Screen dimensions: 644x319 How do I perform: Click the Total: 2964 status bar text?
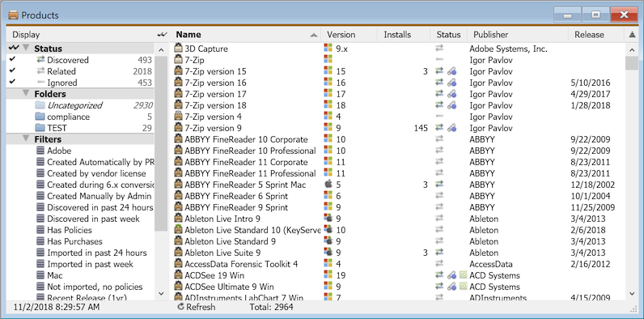pos(272,307)
